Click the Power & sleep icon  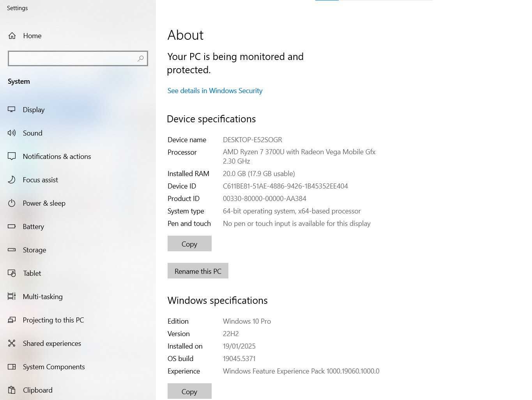[12, 203]
